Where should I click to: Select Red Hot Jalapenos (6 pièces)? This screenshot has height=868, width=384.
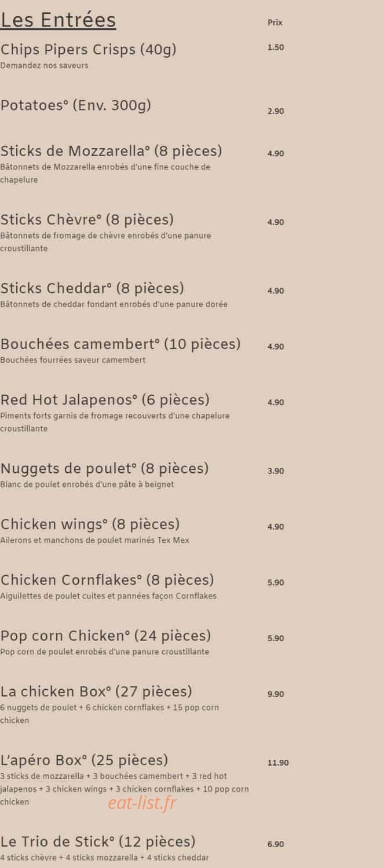[105, 400]
